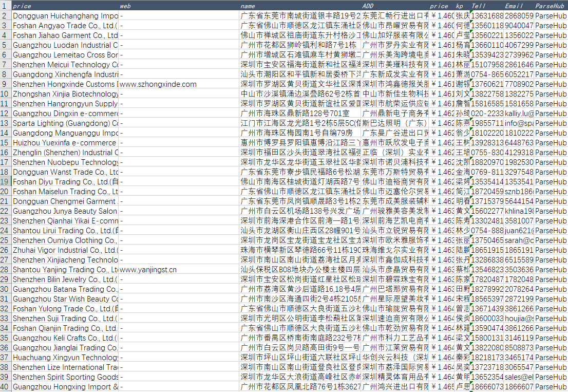The image size is (568, 392).
Task: Select the 'web' column header cell
Action: [x=179, y=6]
